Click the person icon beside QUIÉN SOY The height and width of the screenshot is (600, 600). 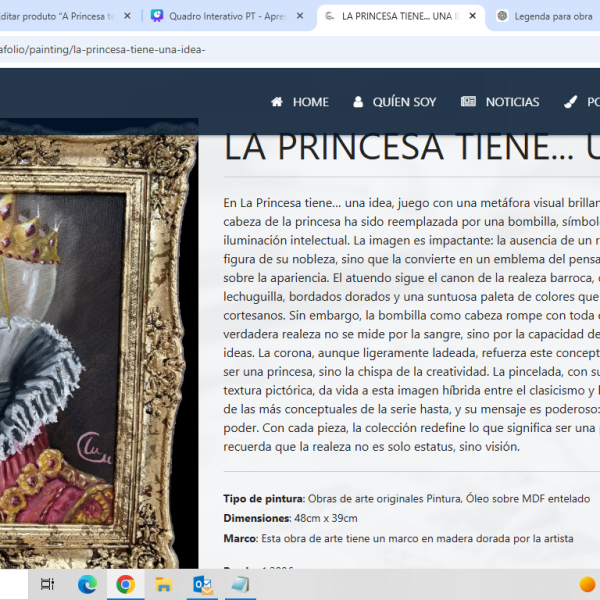click(x=358, y=102)
